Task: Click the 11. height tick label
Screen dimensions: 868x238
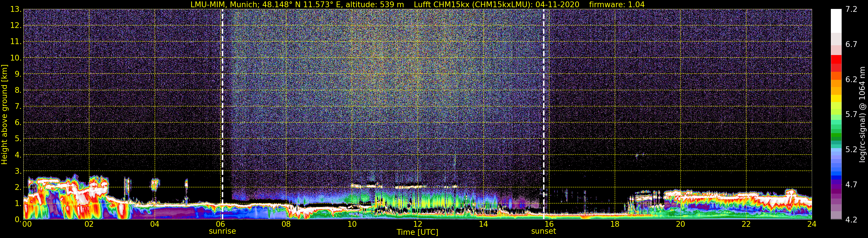Action: [16, 42]
